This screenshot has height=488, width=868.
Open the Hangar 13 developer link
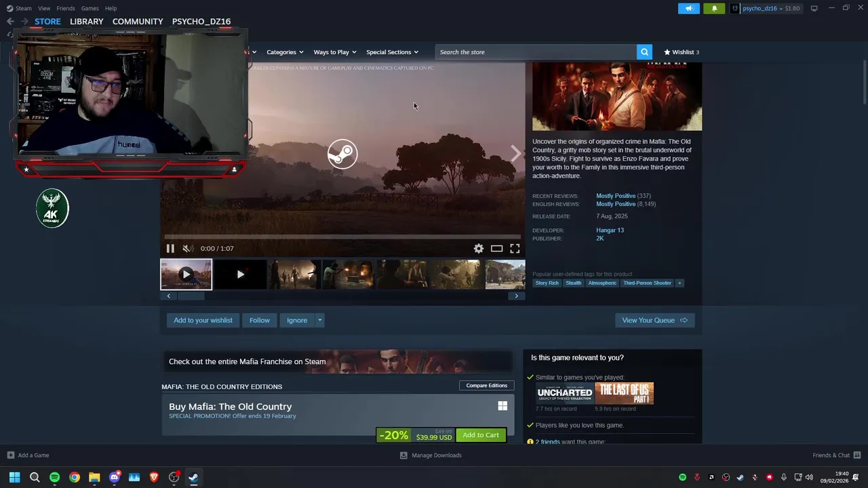click(610, 230)
